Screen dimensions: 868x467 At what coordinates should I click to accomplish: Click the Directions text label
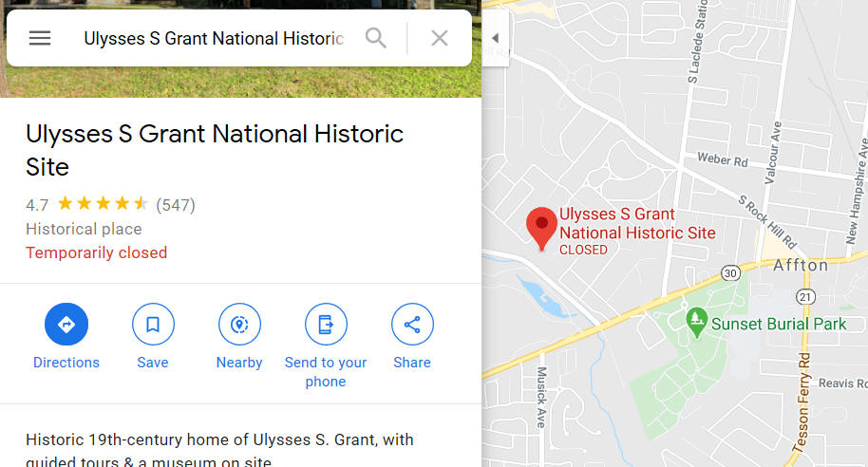[x=66, y=363]
